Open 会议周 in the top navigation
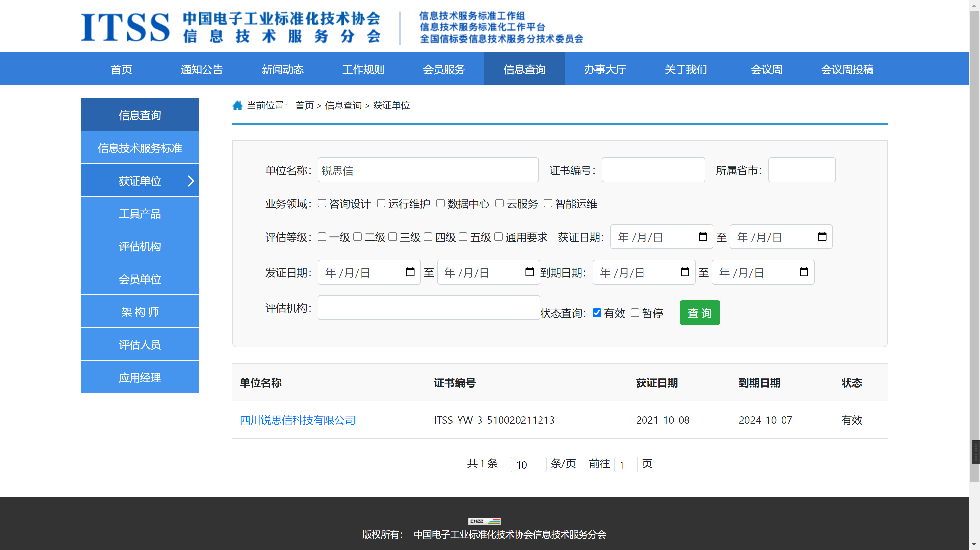The width and height of the screenshot is (980, 550). (x=766, y=69)
